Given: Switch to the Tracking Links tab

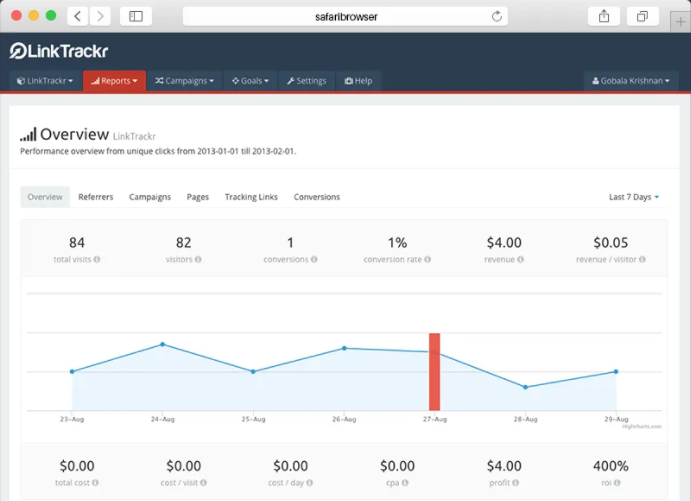Looking at the screenshot, I should (251, 197).
